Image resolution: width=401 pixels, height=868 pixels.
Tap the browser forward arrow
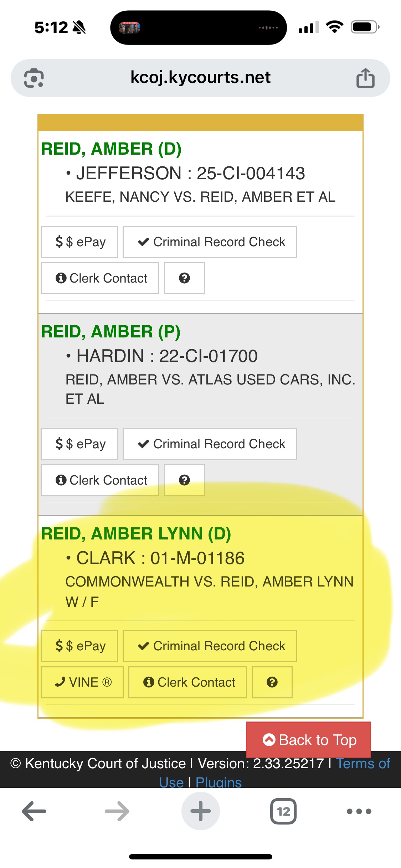(117, 811)
